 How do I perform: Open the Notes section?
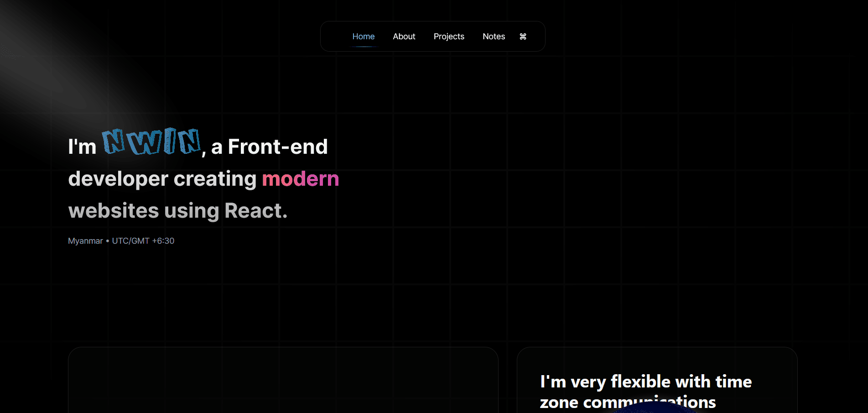(x=494, y=37)
